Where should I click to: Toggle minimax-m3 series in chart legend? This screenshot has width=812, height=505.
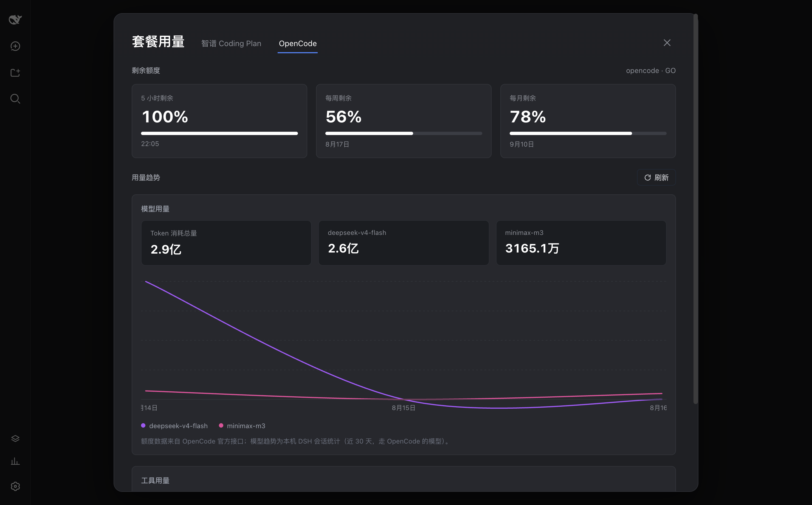pos(242,426)
